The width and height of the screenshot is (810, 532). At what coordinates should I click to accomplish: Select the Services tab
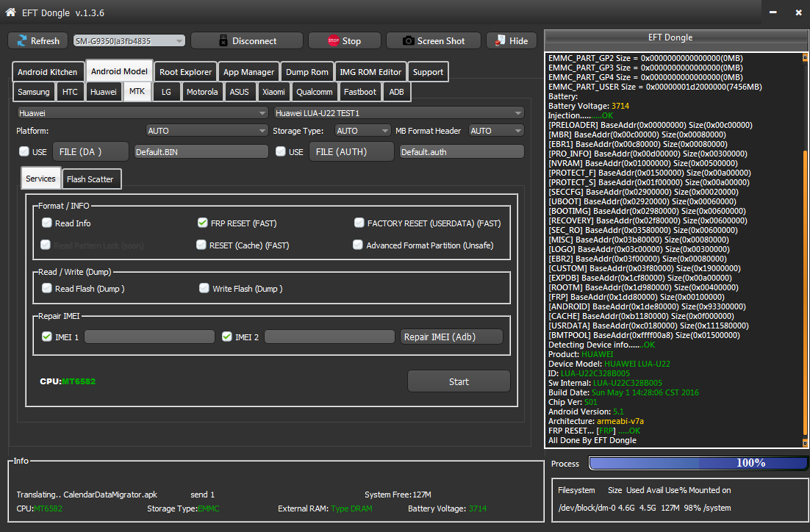[40, 179]
